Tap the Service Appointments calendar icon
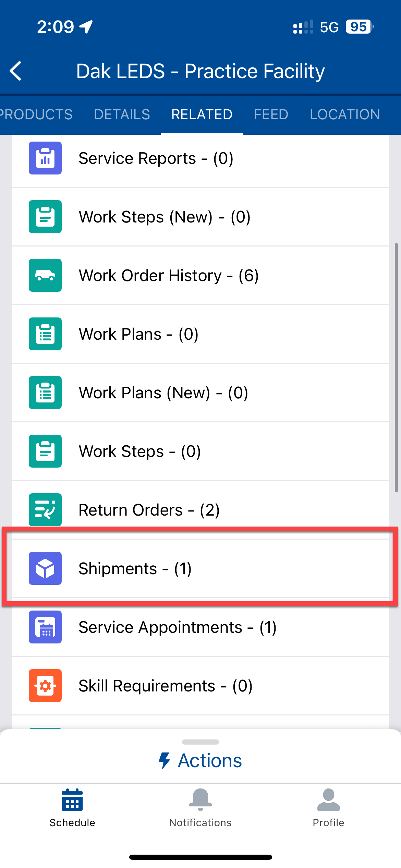 coord(45,627)
